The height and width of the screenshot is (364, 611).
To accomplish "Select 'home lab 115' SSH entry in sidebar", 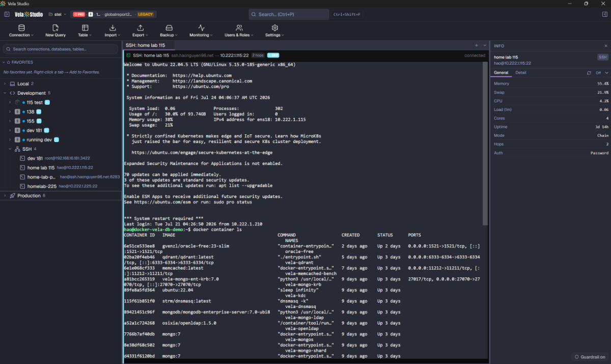I will click(61, 167).
